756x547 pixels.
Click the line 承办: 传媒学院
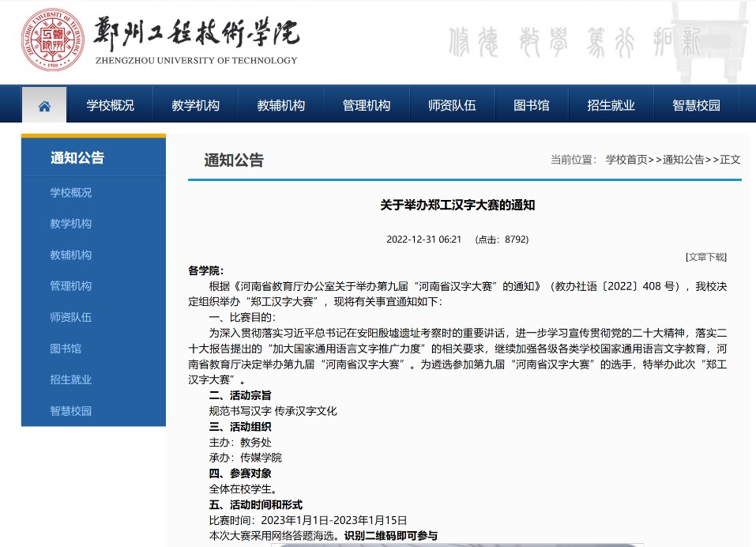tap(246, 458)
